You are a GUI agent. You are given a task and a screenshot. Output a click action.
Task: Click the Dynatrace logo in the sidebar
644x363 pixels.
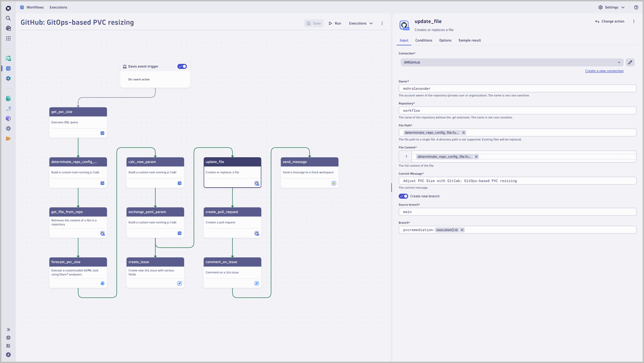coord(8,8)
